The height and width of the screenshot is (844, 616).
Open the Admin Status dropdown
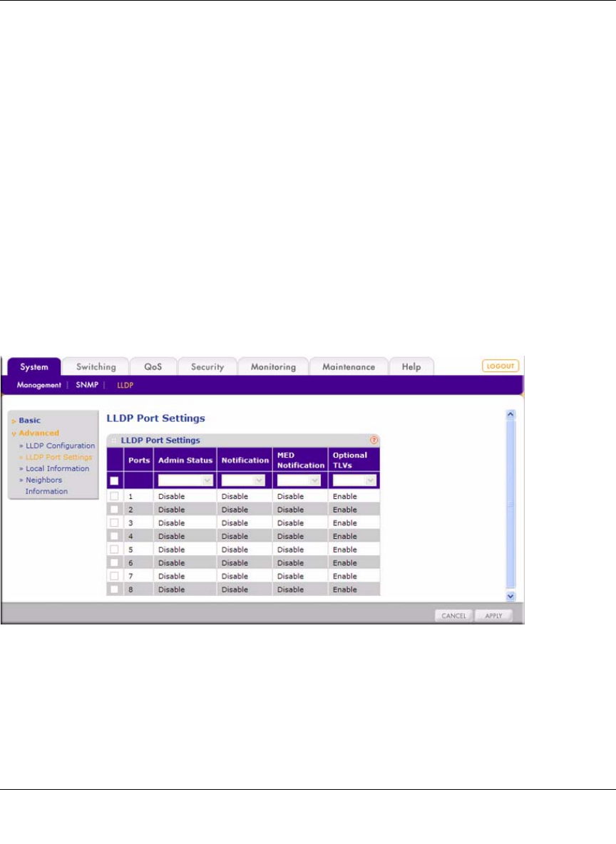(185, 480)
